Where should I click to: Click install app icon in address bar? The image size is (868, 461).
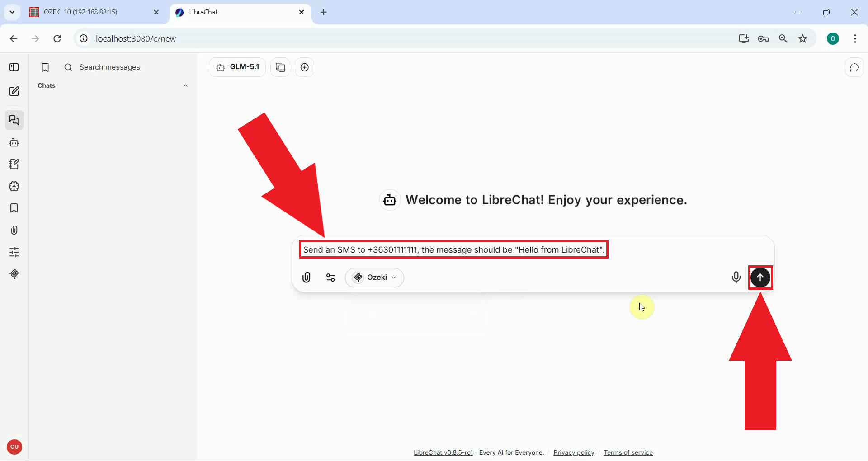click(x=744, y=39)
